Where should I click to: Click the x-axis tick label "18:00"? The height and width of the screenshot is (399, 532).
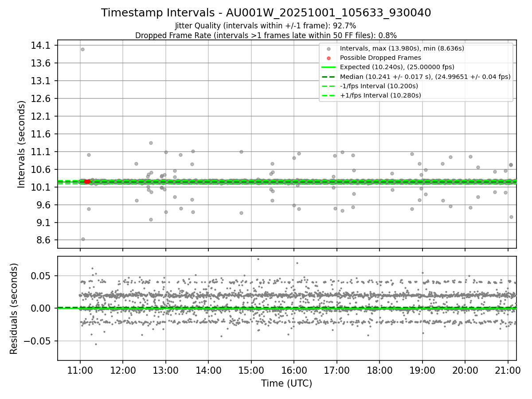379,370
